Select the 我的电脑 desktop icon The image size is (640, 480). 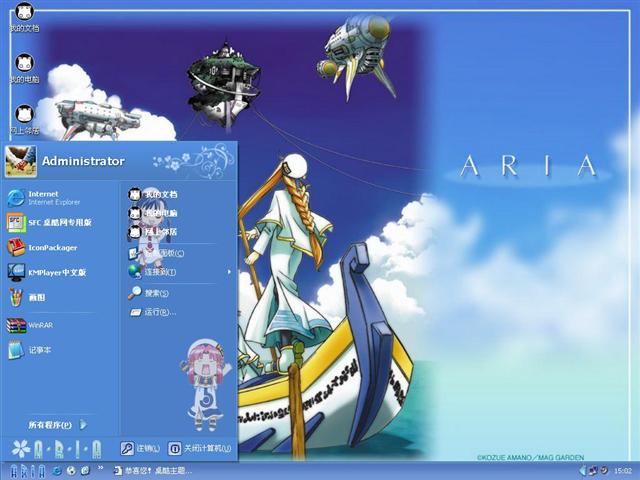coord(24,69)
